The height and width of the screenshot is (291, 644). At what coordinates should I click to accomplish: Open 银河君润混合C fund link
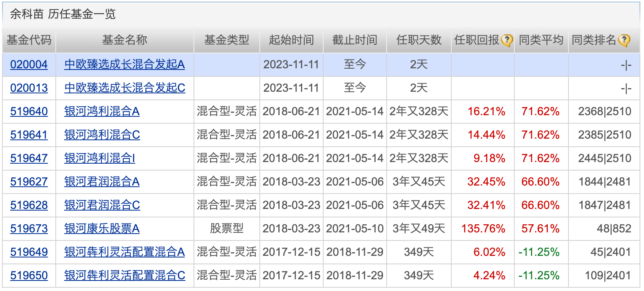coord(102,205)
